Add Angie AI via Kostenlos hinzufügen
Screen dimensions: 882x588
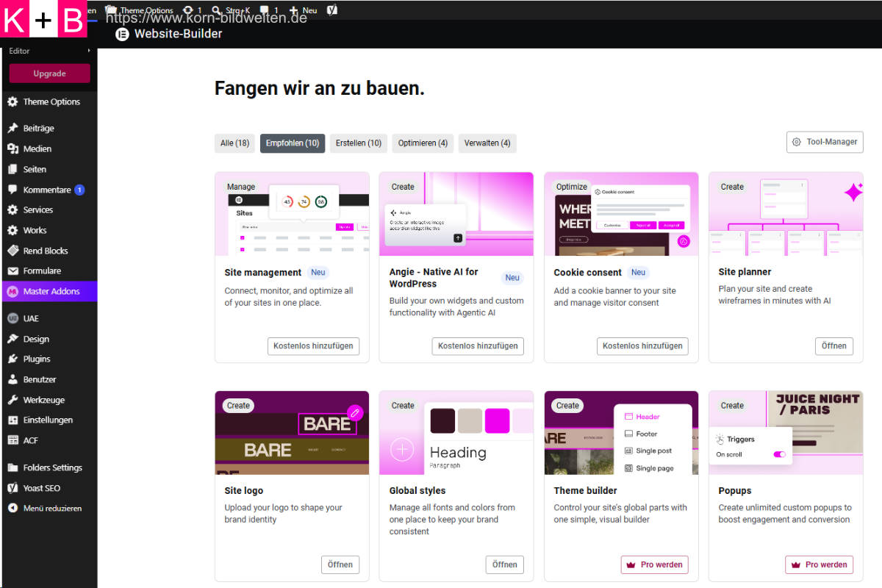click(478, 346)
